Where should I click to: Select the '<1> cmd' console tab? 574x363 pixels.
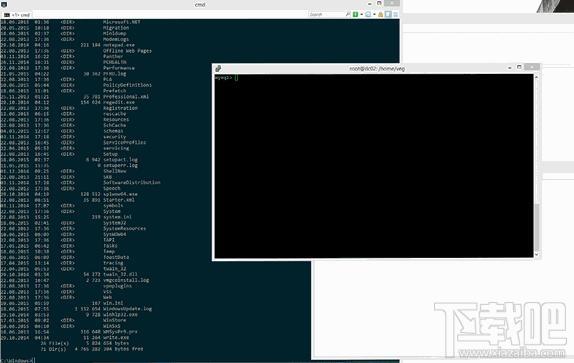(x=17, y=15)
